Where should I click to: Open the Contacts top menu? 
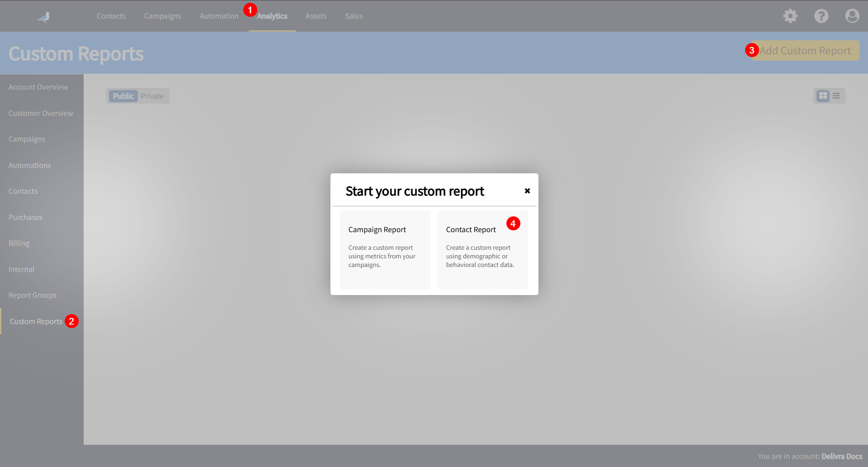[111, 16]
